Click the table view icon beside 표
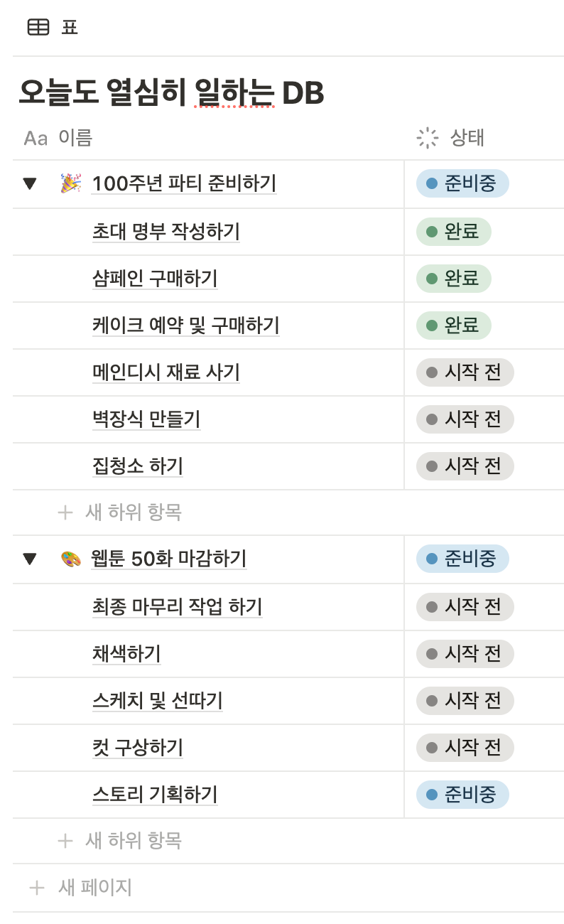Screen dimensions: 564x924 (x=38, y=28)
